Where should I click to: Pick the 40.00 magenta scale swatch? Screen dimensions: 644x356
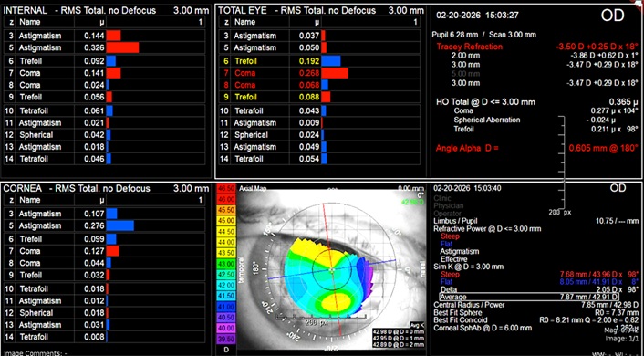(225, 328)
